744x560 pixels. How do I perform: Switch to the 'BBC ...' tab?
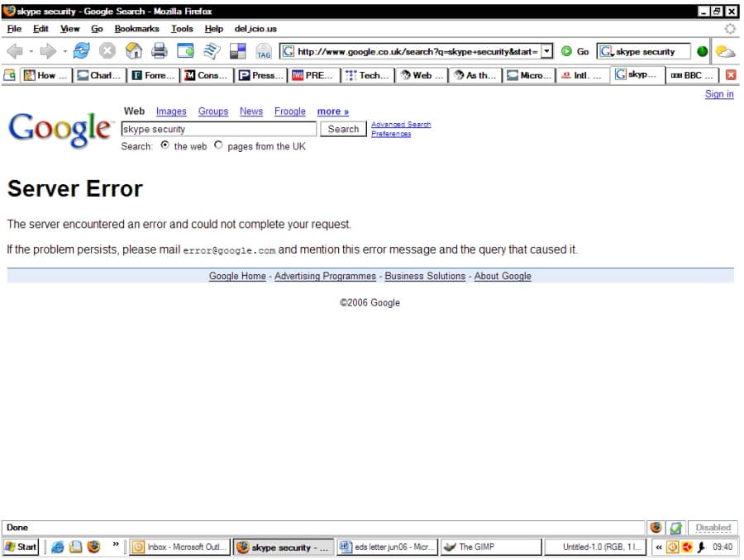pyautogui.click(x=692, y=75)
